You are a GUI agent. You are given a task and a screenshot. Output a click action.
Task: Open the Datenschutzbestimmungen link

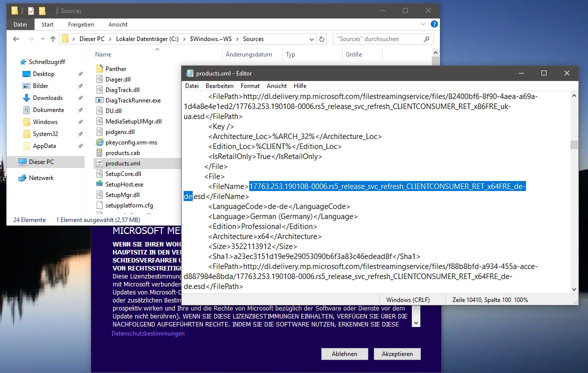tap(148, 333)
